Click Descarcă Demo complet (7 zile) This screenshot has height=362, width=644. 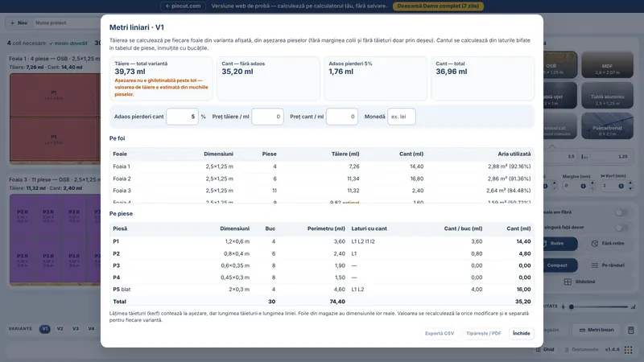pos(438,6)
